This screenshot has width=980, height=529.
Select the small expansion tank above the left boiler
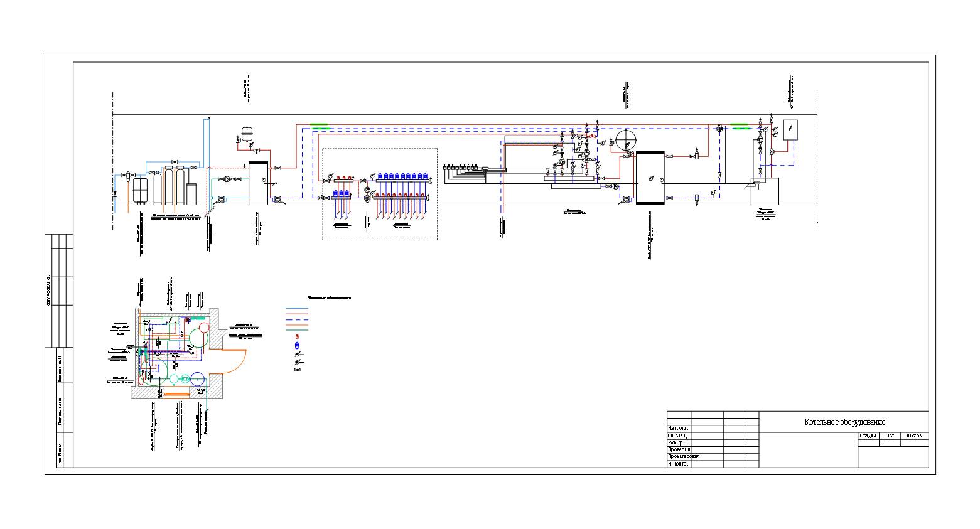pos(246,134)
